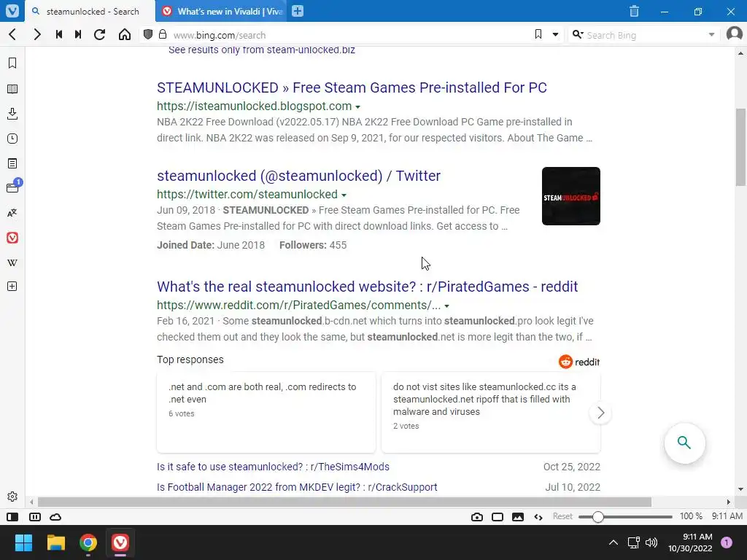Toggle images and animation loading
747x560 pixels.
pyautogui.click(x=518, y=517)
